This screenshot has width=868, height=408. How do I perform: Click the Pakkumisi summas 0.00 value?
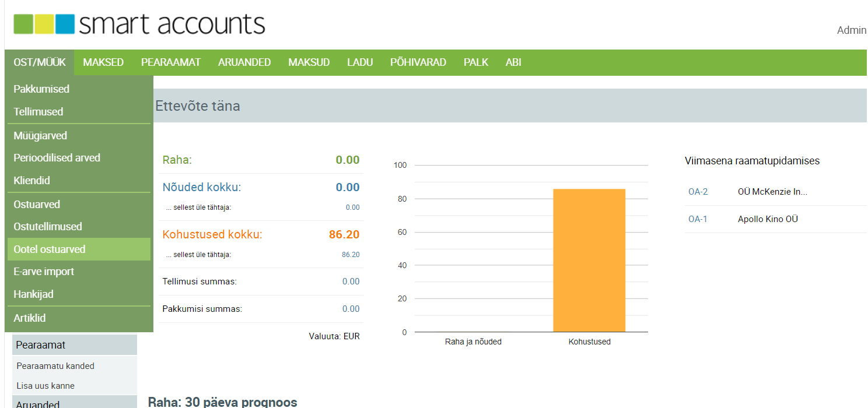(x=351, y=309)
